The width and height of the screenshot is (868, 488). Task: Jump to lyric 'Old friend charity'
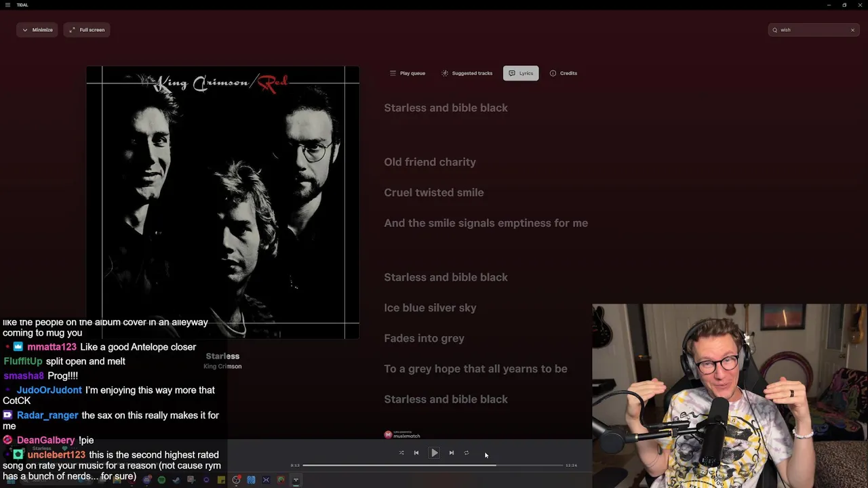coord(430,162)
